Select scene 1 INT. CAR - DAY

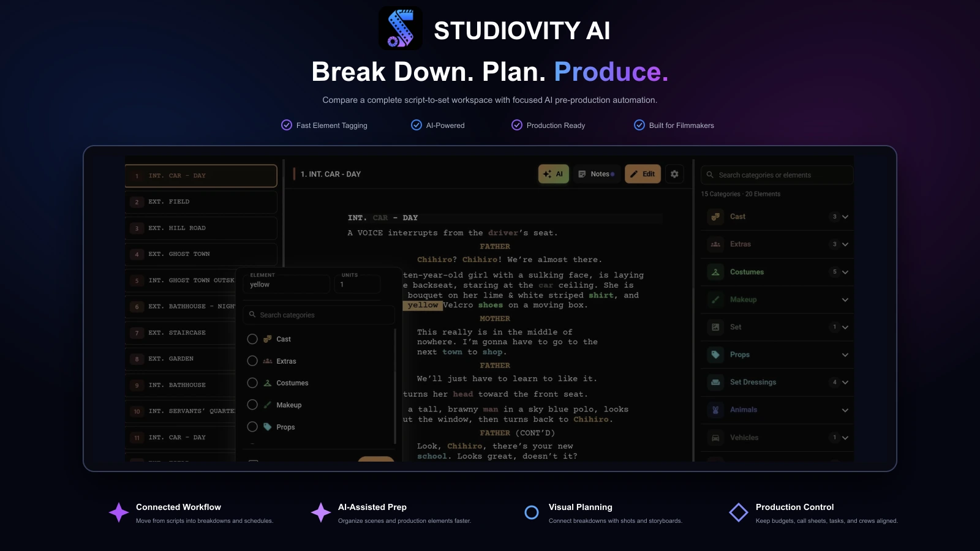click(x=201, y=176)
